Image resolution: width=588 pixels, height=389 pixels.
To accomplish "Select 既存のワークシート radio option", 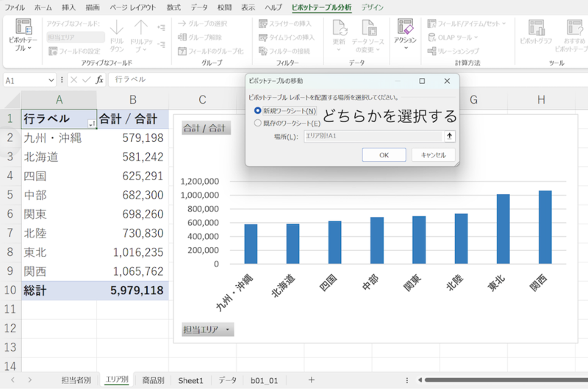I will 258,123.
